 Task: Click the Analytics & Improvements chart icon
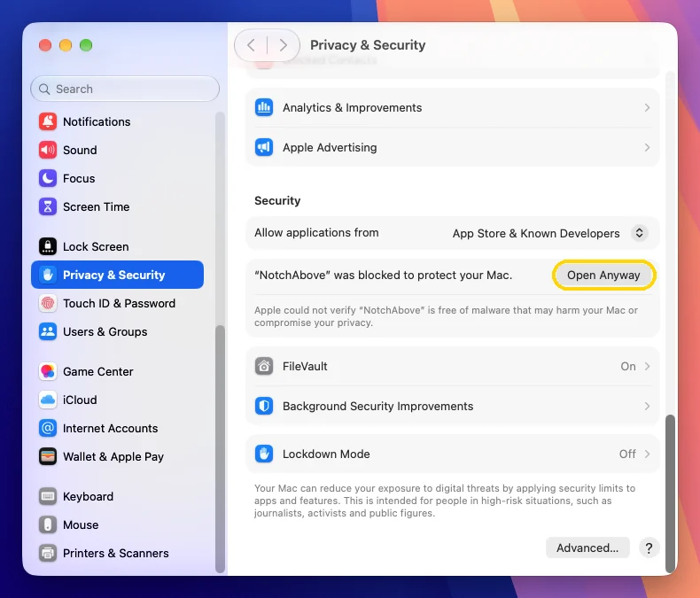point(264,107)
